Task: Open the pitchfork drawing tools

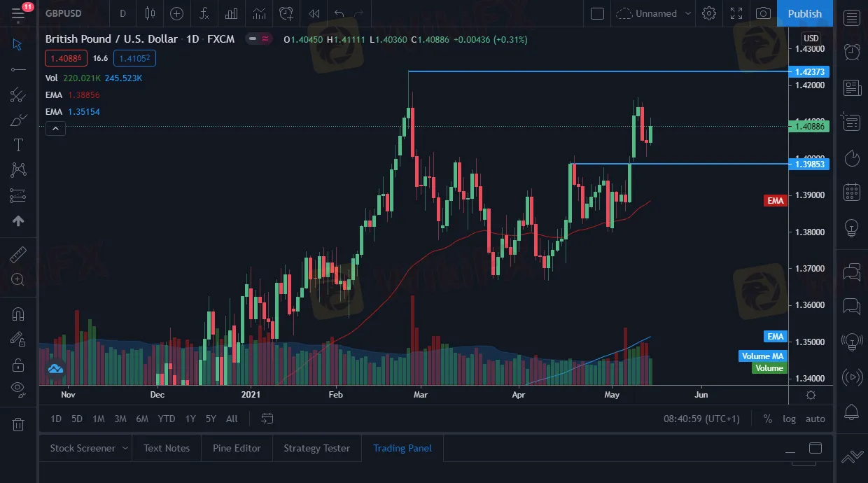Action: point(18,94)
